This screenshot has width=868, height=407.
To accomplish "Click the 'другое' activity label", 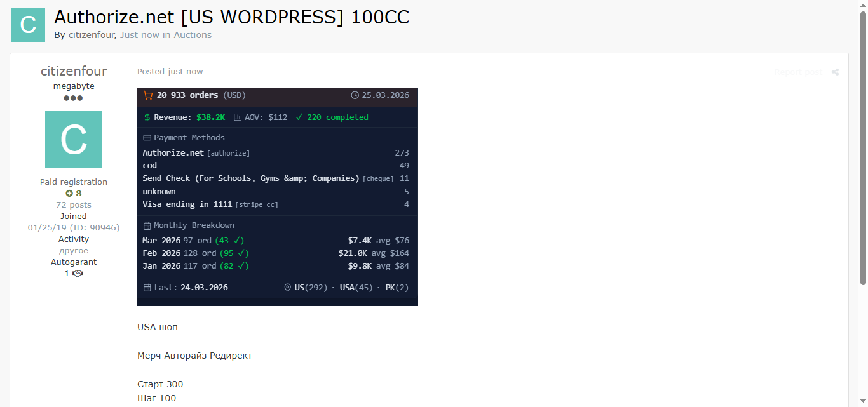I will click(74, 251).
